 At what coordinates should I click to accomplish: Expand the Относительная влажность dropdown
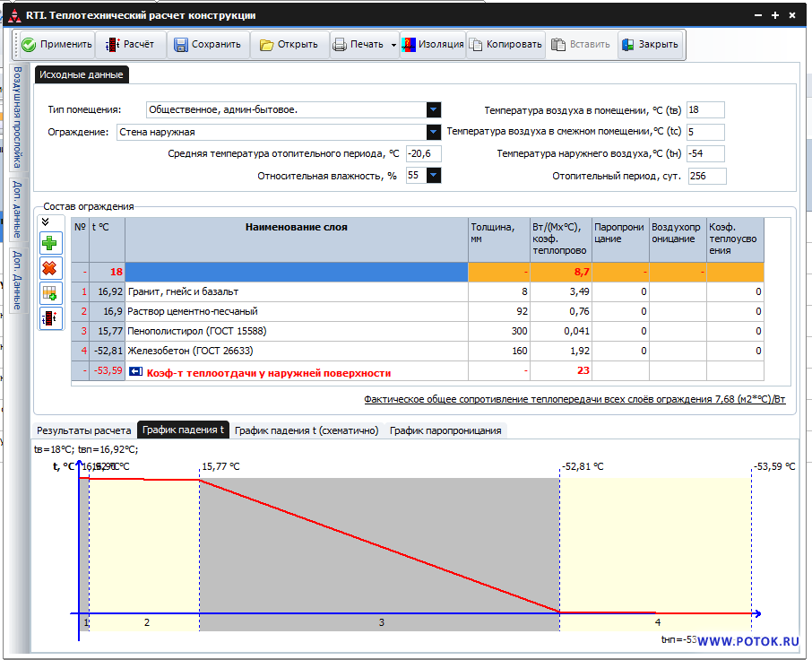click(434, 176)
